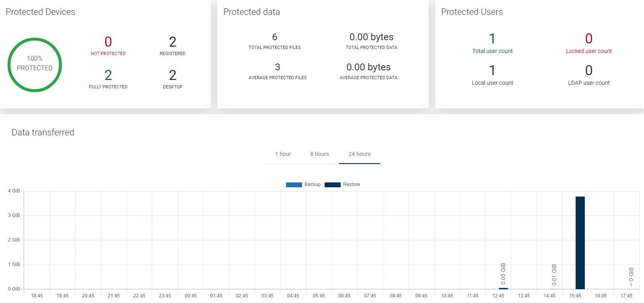
Task: Click the REGISTERED devices count
Action: click(173, 42)
